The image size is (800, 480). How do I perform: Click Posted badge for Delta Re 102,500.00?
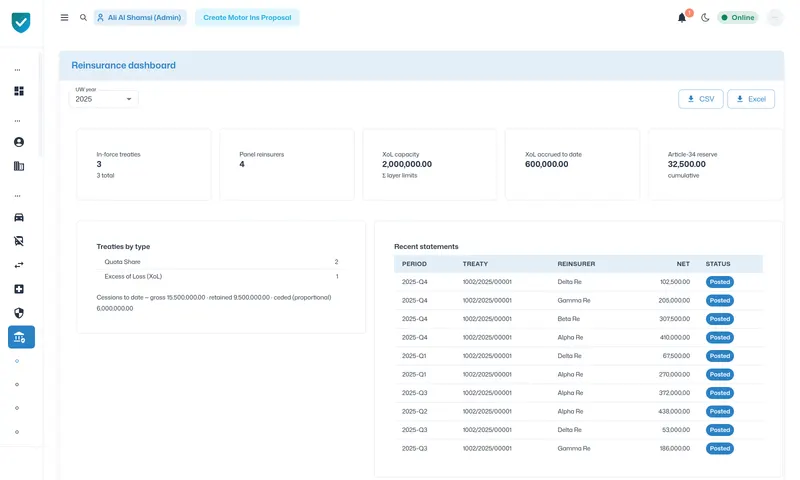[720, 282]
